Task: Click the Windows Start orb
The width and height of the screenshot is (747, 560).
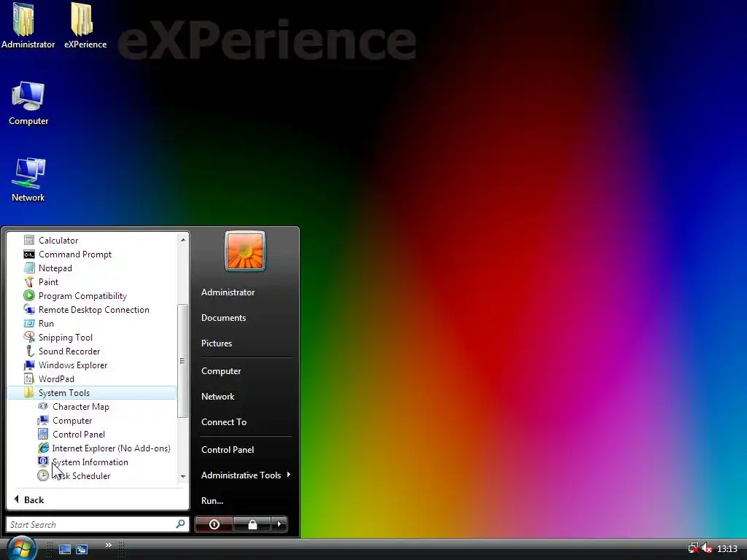Action: pos(21,548)
